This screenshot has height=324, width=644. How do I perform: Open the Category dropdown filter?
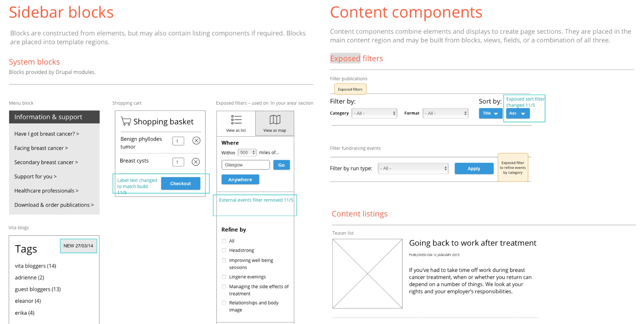click(x=374, y=113)
